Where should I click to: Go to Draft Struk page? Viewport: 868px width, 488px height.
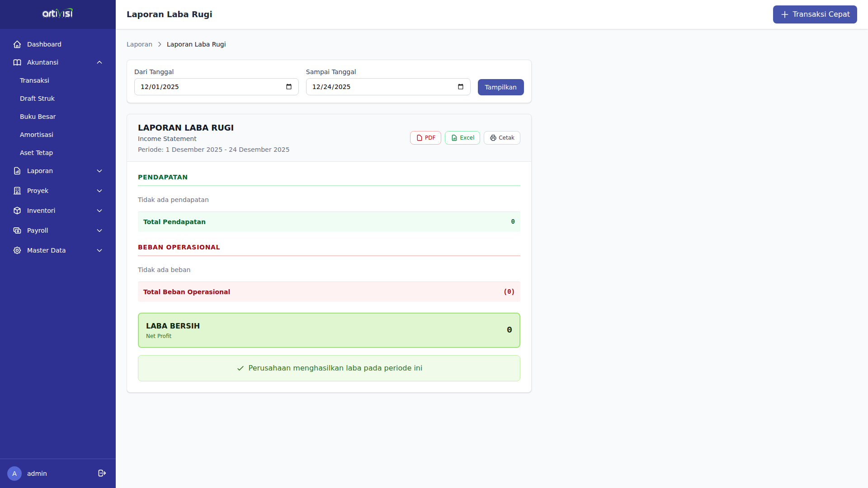pyautogui.click(x=37, y=99)
